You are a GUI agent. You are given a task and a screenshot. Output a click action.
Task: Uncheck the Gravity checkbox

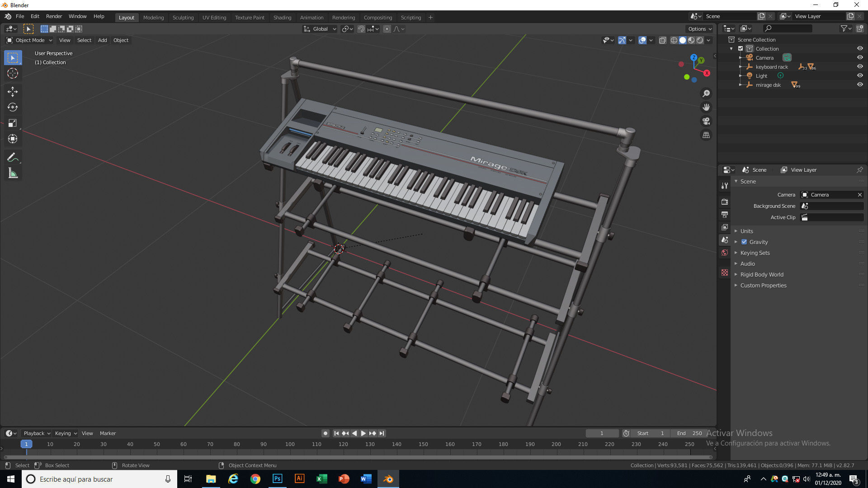click(x=744, y=242)
